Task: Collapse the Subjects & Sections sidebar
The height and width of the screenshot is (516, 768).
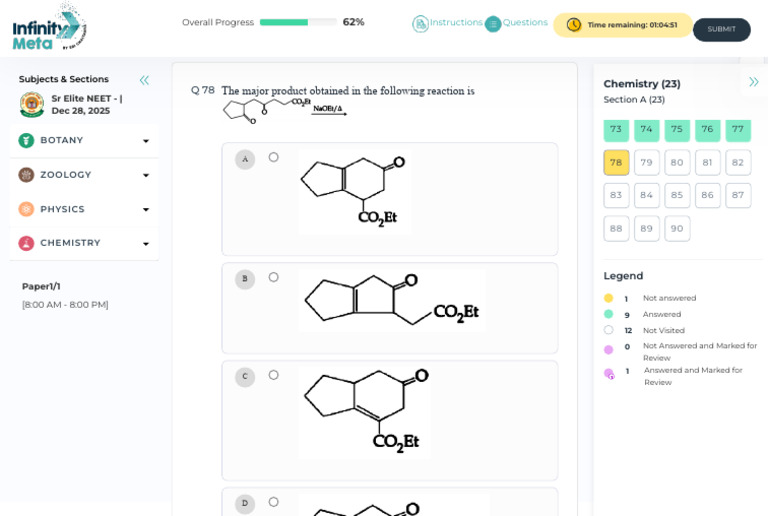Action: click(x=144, y=80)
